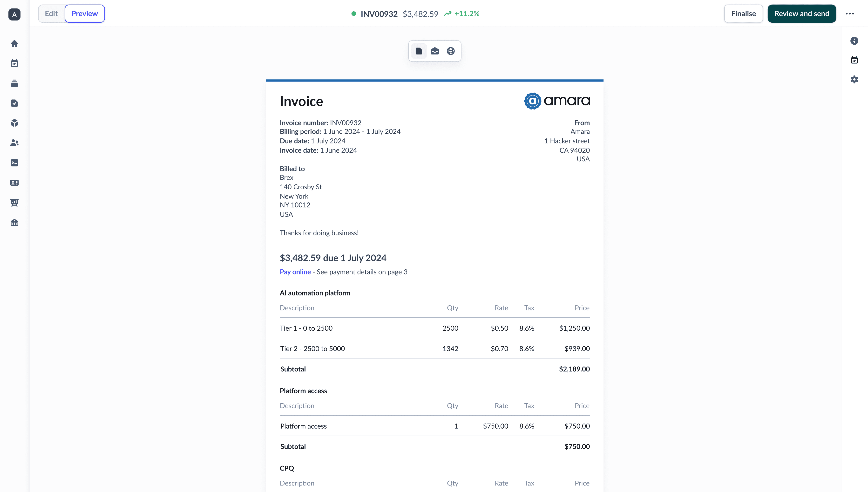Open the cube (products) sidebar icon
Viewport: 868px width, 492px height.
click(14, 123)
